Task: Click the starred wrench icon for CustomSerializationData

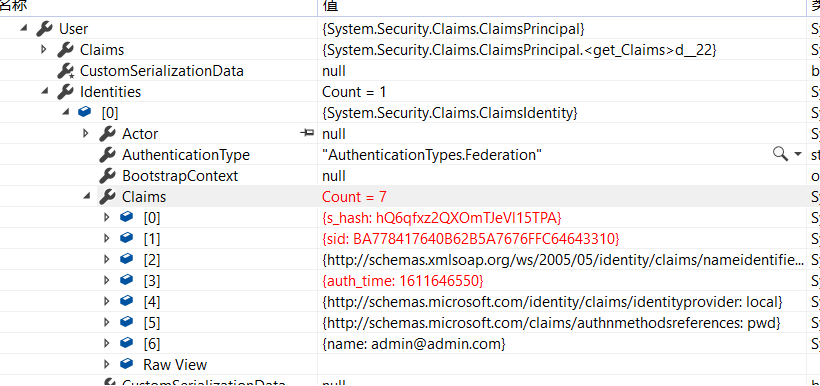Action: (65, 71)
